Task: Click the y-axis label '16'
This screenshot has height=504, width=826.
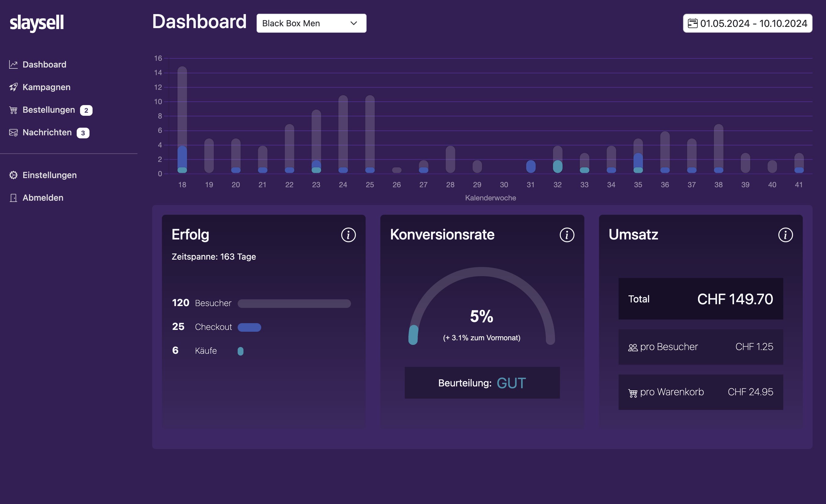Action: click(x=158, y=58)
